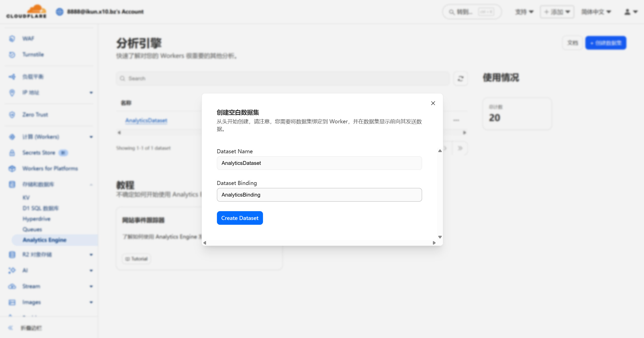Click the Secrets Store lock icon
The width and height of the screenshot is (644, 338).
tap(12, 153)
